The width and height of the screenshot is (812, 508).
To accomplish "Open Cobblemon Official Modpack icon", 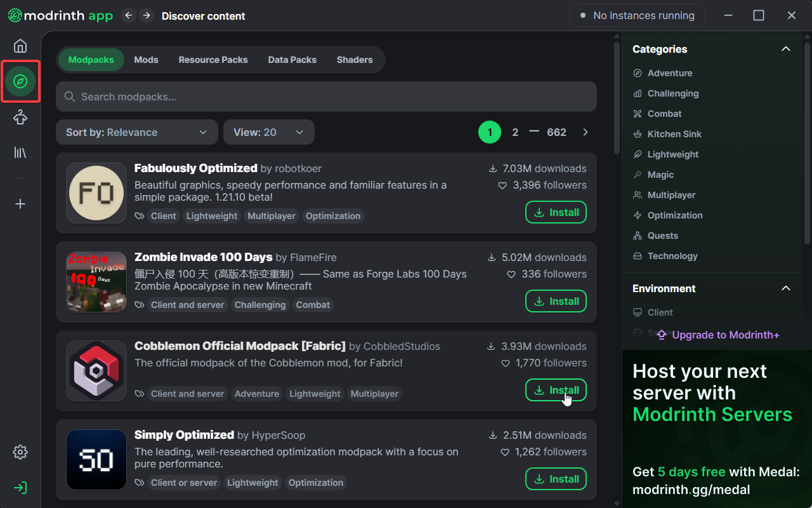I will (x=96, y=371).
